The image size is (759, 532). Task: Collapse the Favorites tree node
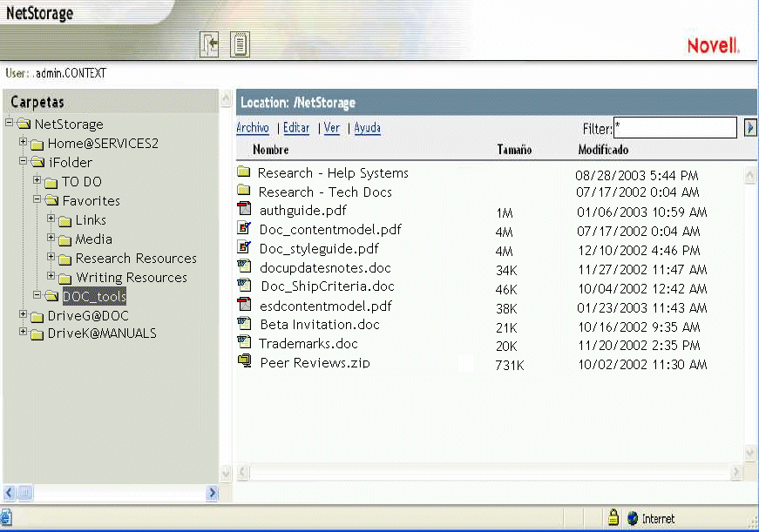point(37,199)
